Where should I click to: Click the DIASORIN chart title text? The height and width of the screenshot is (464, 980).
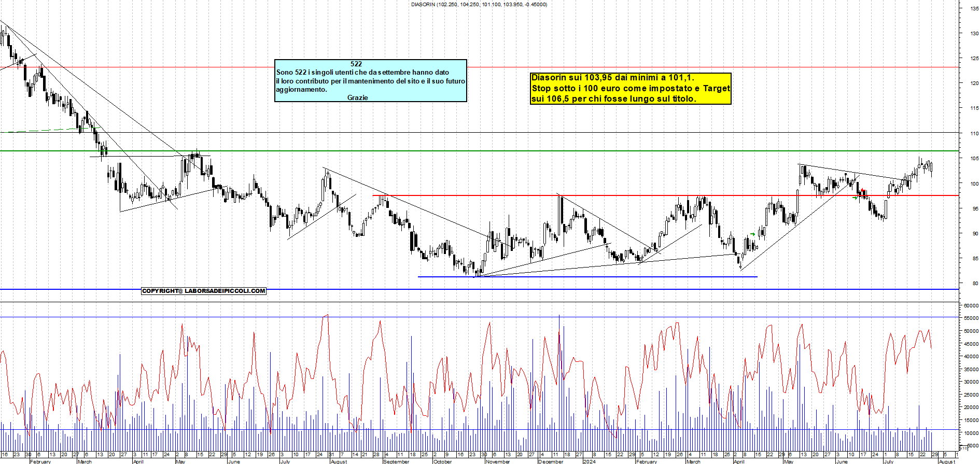click(x=479, y=4)
